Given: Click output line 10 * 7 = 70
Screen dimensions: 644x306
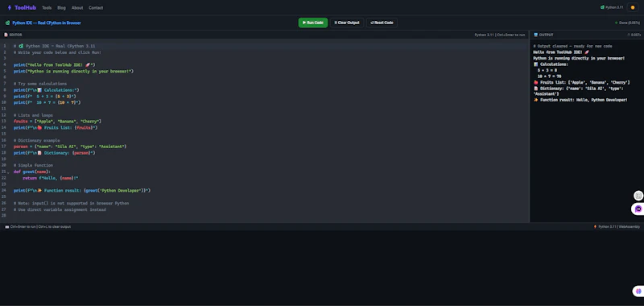Looking at the screenshot, I should tap(549, 76).
